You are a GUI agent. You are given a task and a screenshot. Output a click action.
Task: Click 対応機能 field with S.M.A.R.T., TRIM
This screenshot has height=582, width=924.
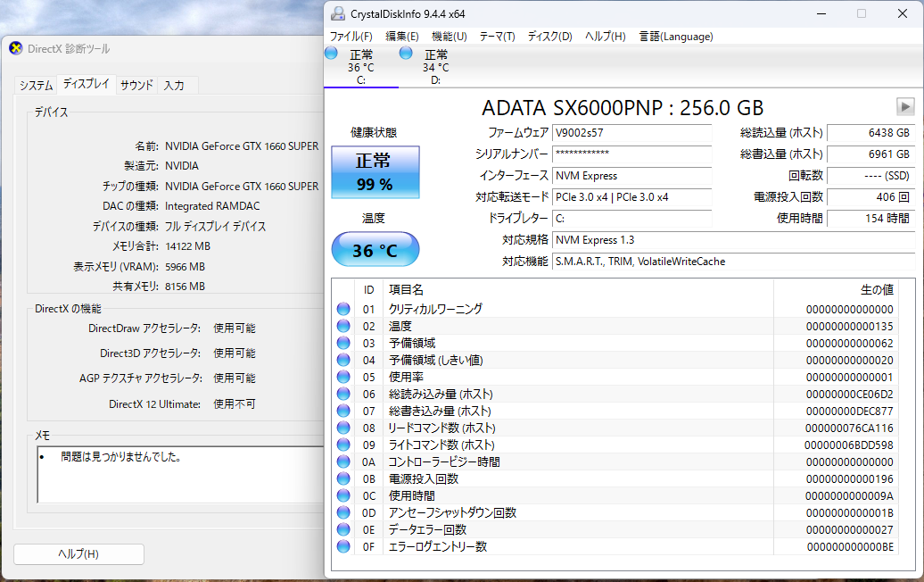(x=733, y=262)
